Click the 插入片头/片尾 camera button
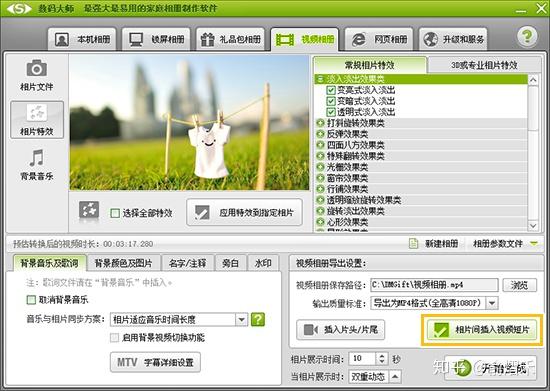The image size is (550, 391). [x=340, y=330]
